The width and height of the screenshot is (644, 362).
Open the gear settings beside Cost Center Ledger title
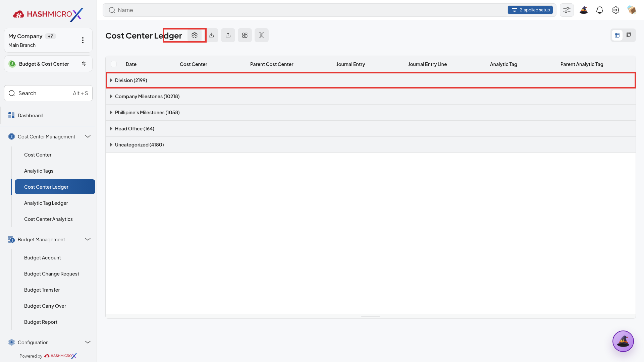pos(195,35)
